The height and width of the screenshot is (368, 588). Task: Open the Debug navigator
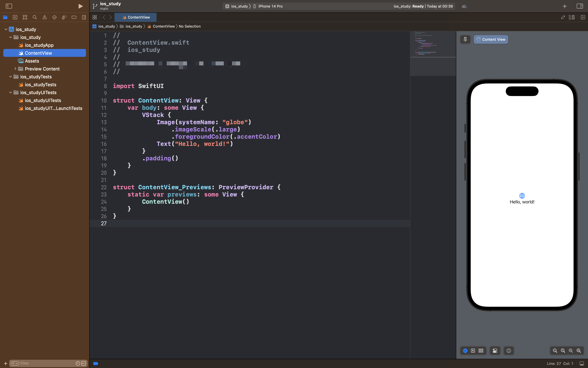(x=64, y=17)
